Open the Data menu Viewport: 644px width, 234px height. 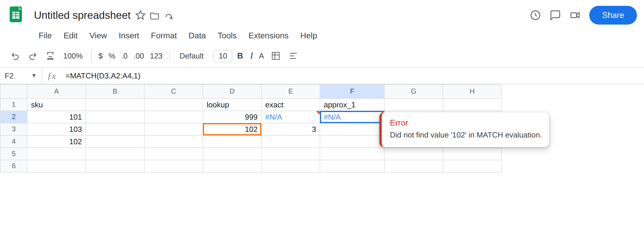point(197,35)
